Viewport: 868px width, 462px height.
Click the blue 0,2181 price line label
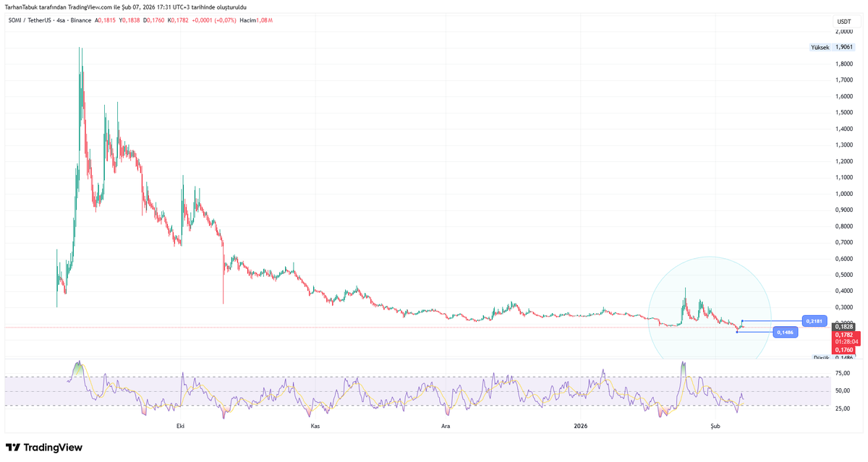coord(813,320)
